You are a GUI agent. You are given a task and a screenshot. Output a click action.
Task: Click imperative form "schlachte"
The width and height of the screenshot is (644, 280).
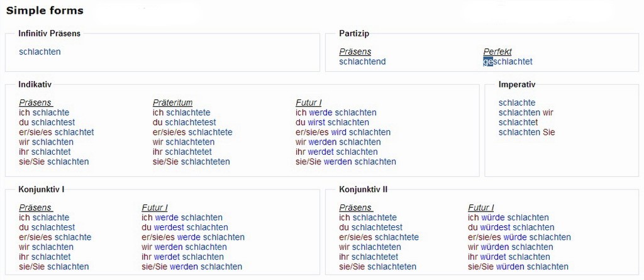(517, 103)
